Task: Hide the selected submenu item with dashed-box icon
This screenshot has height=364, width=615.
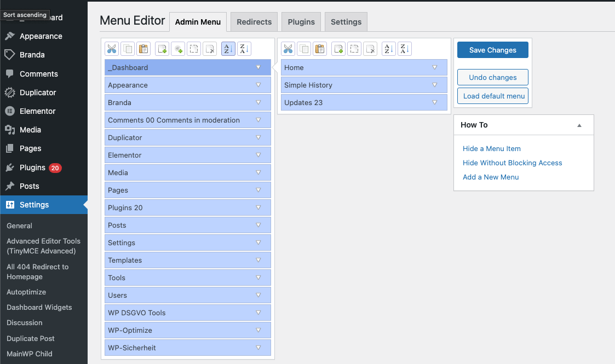Action: [x=354, y=49]
